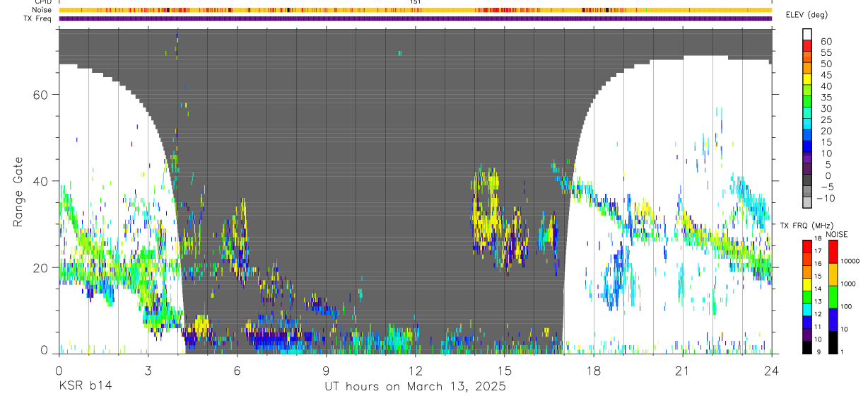Click '30' on the ELEV scale
868x401 pixels.
pos(825,108)
